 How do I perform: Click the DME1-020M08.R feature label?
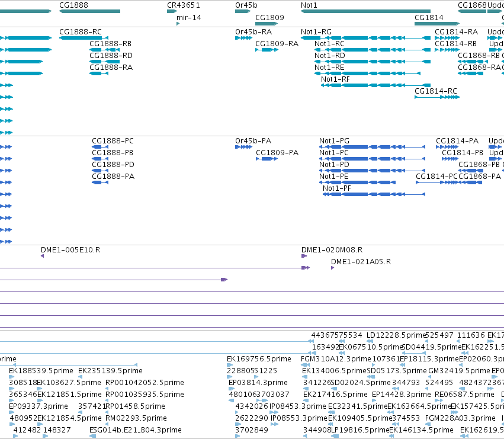[332, 250]
